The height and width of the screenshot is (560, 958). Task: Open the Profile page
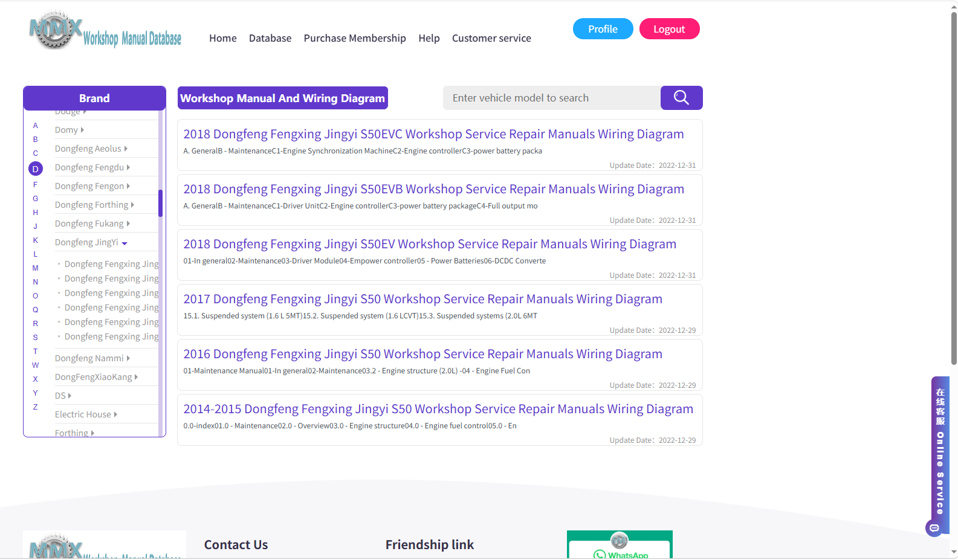pos(603,29)
